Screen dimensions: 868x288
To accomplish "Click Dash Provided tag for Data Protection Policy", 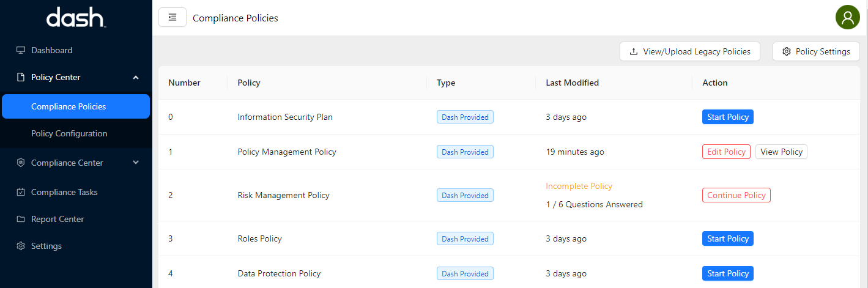I will click(x=465, y=273).
